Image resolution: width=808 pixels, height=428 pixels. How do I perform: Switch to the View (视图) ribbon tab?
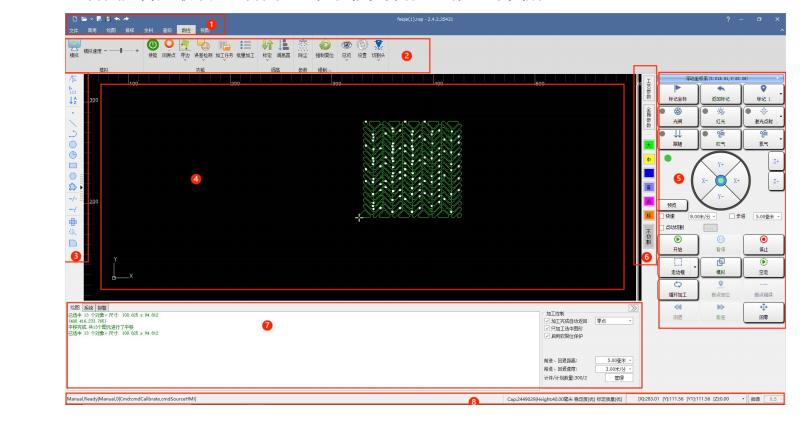[x=205, y=30]
